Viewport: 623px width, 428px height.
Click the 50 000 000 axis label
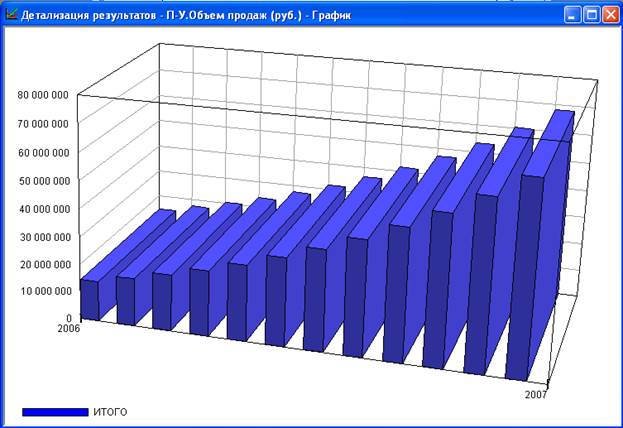coord(44,180)
